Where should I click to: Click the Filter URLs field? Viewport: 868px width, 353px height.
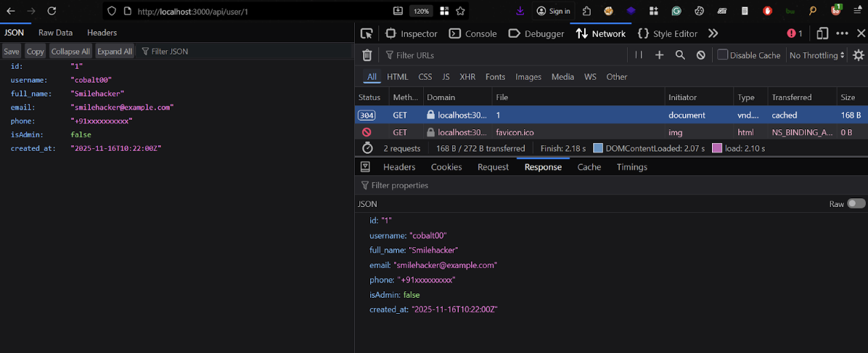pos(504,55)
